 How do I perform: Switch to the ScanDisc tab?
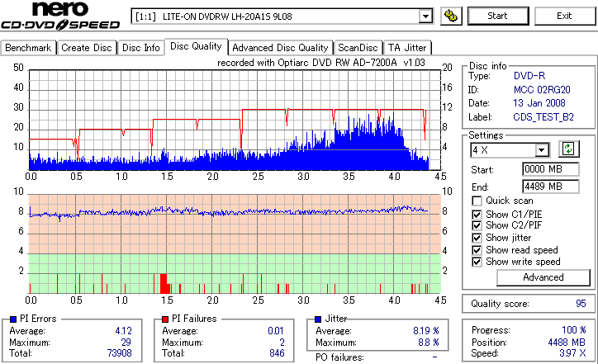point(358,48)
